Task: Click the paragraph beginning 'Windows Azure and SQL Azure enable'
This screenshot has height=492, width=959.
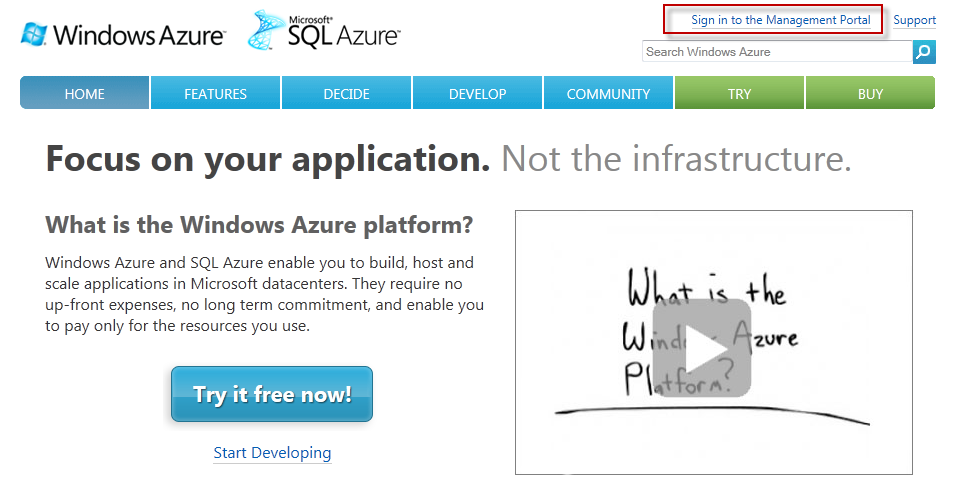Action: coord(264,294)
